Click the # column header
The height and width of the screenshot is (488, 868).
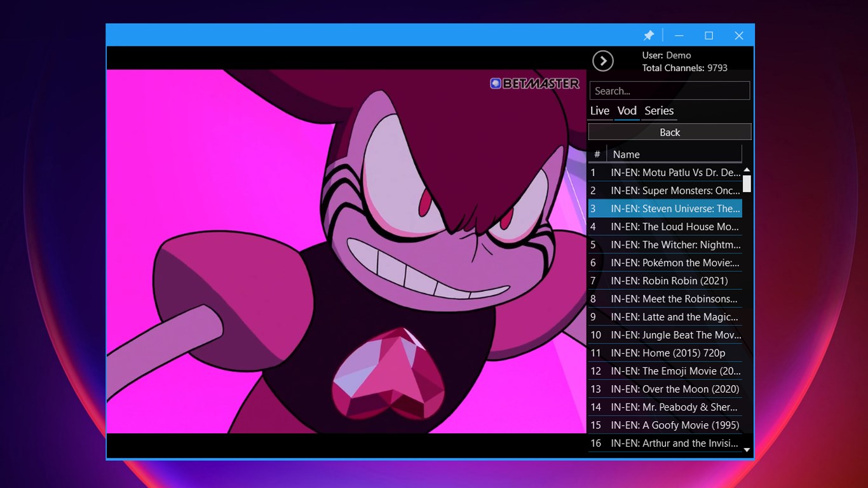click(x=597, y=154)
